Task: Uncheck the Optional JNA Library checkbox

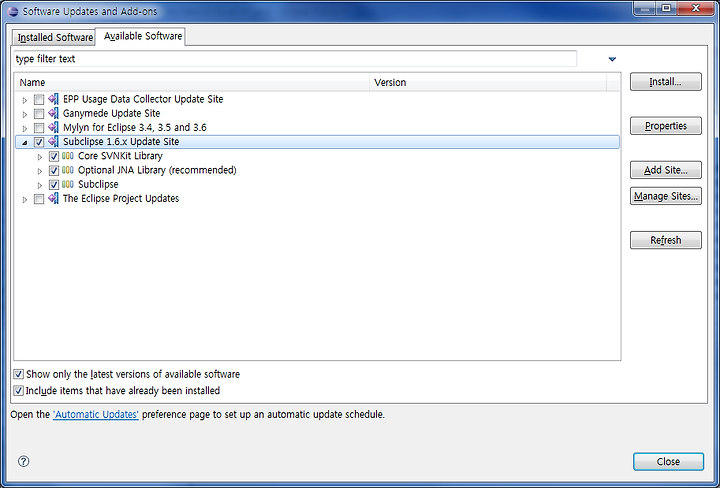Action: click(54, 170)
